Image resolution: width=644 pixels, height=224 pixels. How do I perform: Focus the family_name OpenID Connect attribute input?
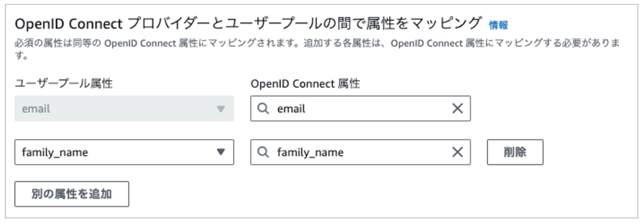(360, 152)
